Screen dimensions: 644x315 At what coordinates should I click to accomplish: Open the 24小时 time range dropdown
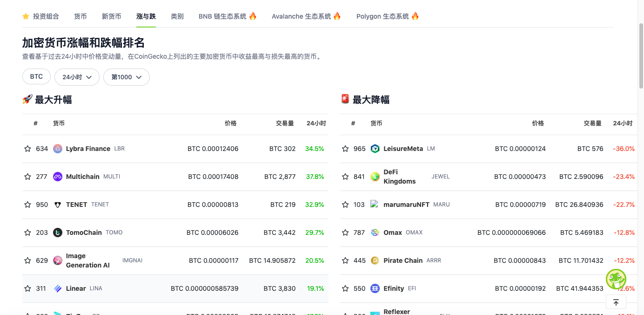coord(77,77)
